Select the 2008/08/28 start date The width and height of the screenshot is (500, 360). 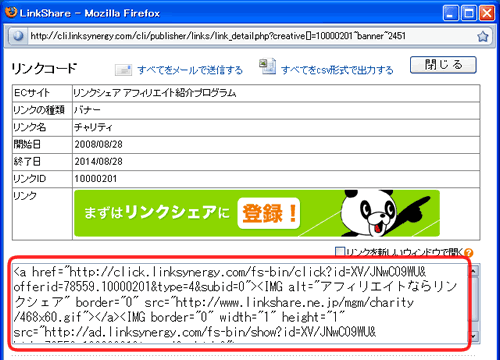tap(99, 145)
